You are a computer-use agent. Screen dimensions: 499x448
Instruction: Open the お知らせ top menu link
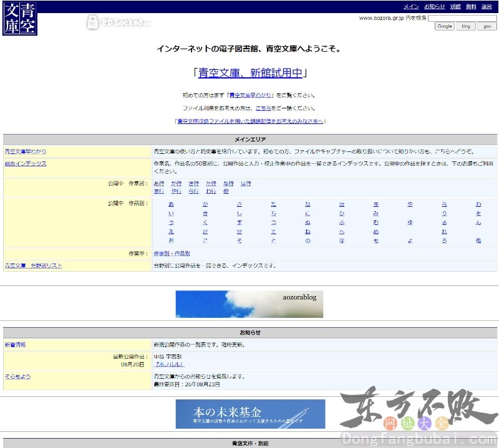click(434, 7)
